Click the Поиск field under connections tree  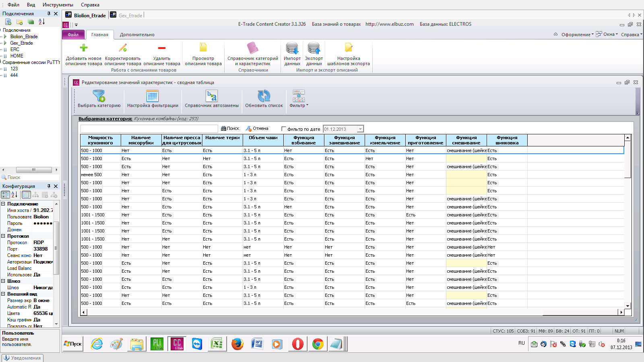click(x=30, y=177)
